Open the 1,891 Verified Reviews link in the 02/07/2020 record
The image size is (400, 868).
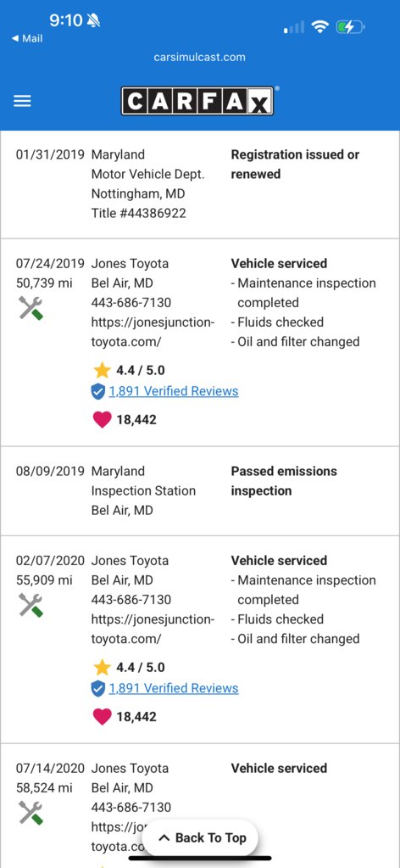point(174,689)
